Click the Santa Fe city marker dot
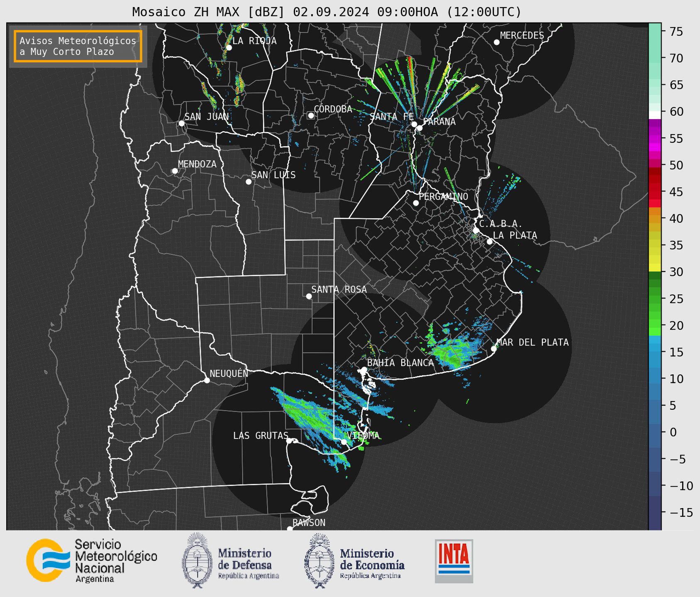Viewport: 700px width, 597px height. tap(414, 124)
